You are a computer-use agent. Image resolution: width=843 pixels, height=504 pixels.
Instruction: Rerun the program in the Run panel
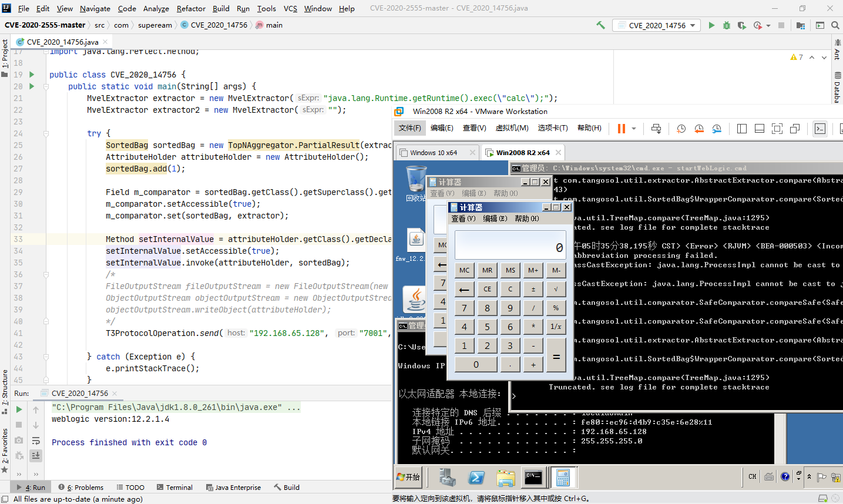pyautogui.click(x=19, y=409)
